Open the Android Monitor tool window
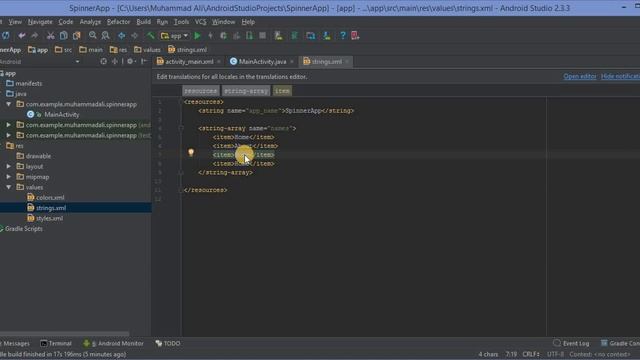The image size is (640, 360). click(x=113, y=344)
